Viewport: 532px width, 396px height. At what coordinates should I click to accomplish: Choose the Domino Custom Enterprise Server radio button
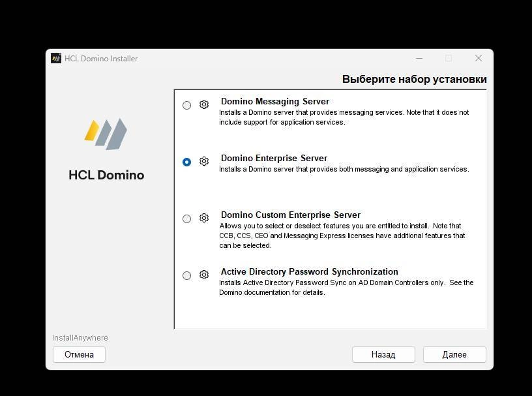point(186,219)
